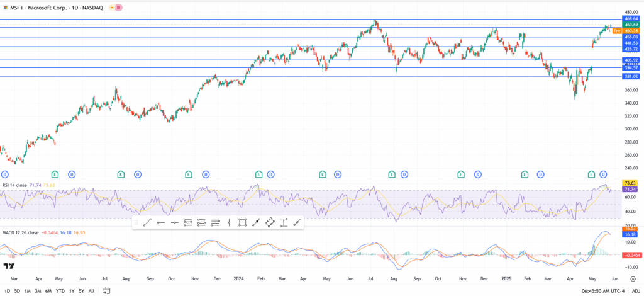Show All available data range
This screenshot has height=296, width=644.
coord(92,291)
